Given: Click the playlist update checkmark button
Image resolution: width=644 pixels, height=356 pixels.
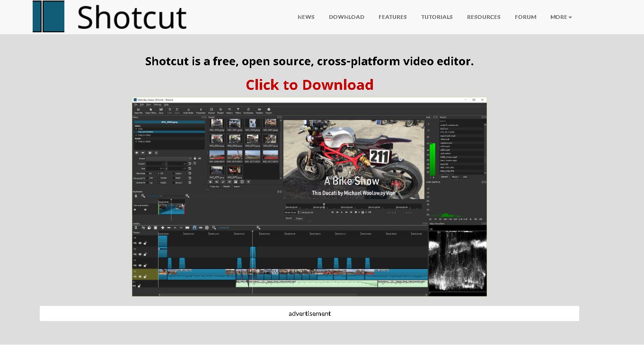Looking at the screenshot, I should [223, 182].
